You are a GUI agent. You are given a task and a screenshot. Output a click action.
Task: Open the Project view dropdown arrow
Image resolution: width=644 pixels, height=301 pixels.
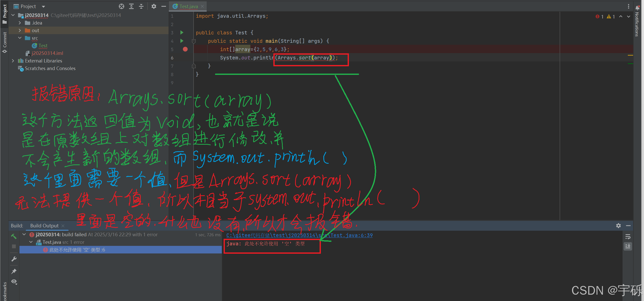tap(43, 7)
